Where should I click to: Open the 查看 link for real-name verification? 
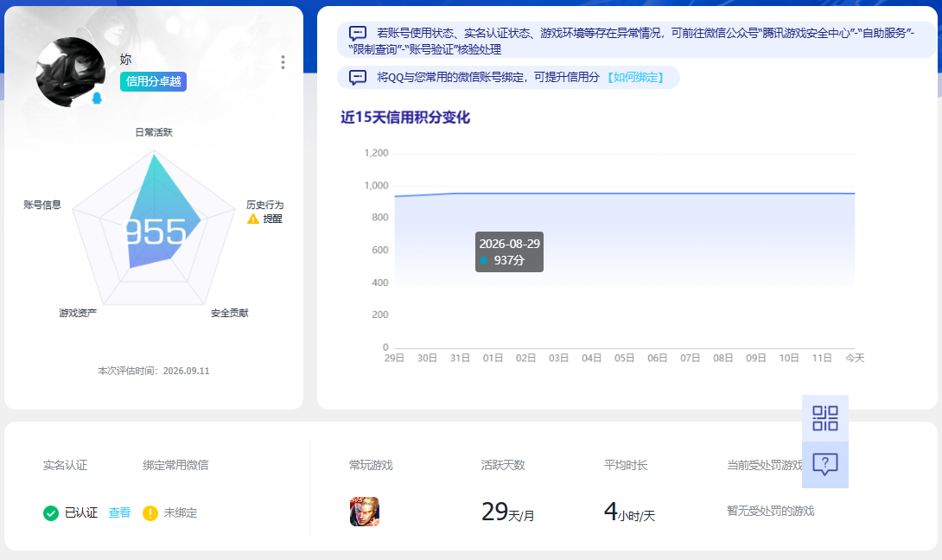119,512
